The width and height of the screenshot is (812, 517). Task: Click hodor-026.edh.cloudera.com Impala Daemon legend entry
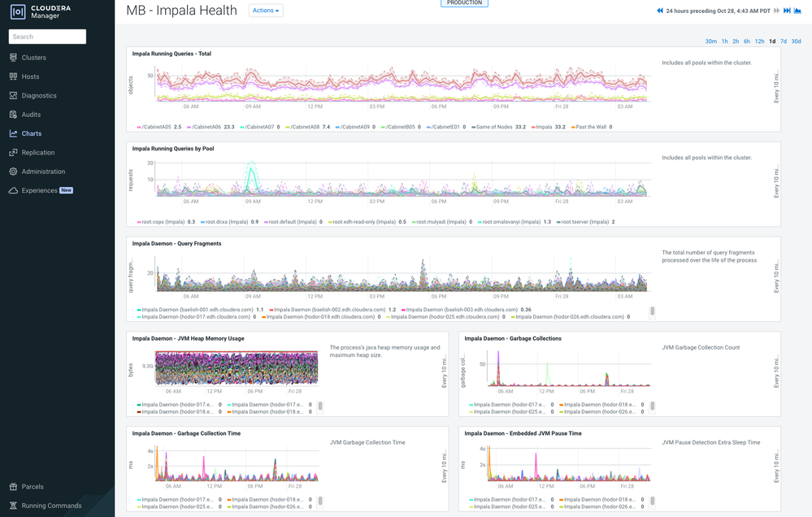[x=570, y=317]
